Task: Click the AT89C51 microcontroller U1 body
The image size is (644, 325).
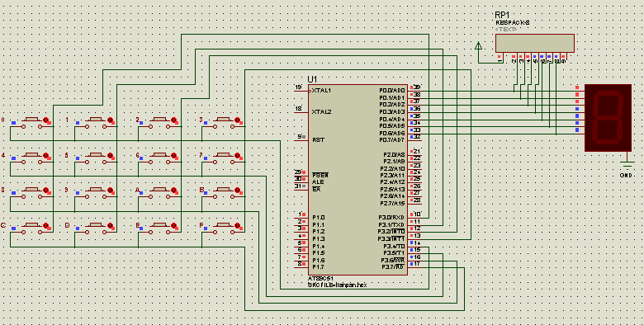Action: click(x=358, y=180)
